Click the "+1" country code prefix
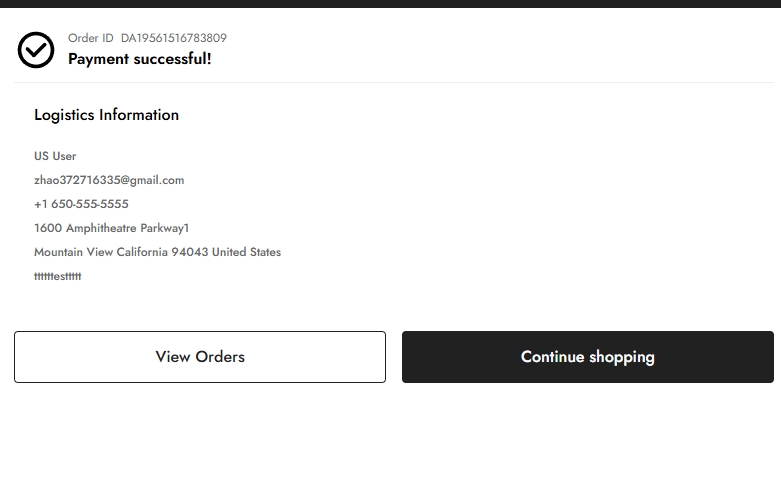Screen dimensions: 781x504 pos(40,204)
